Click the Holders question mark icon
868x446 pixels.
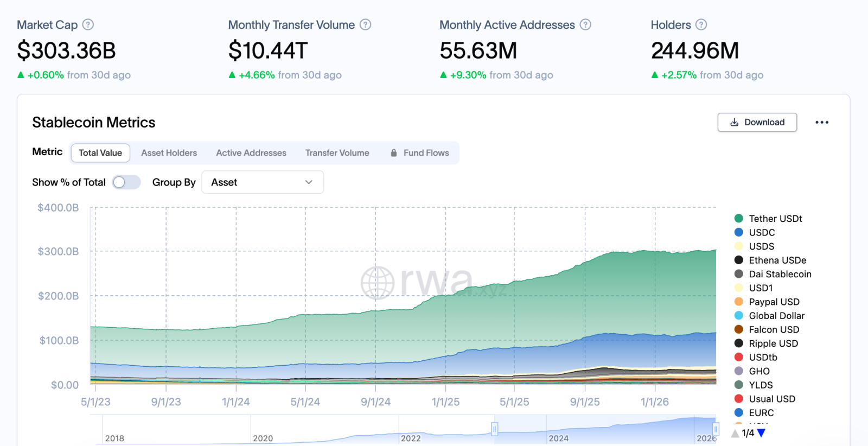click(701, 24)
